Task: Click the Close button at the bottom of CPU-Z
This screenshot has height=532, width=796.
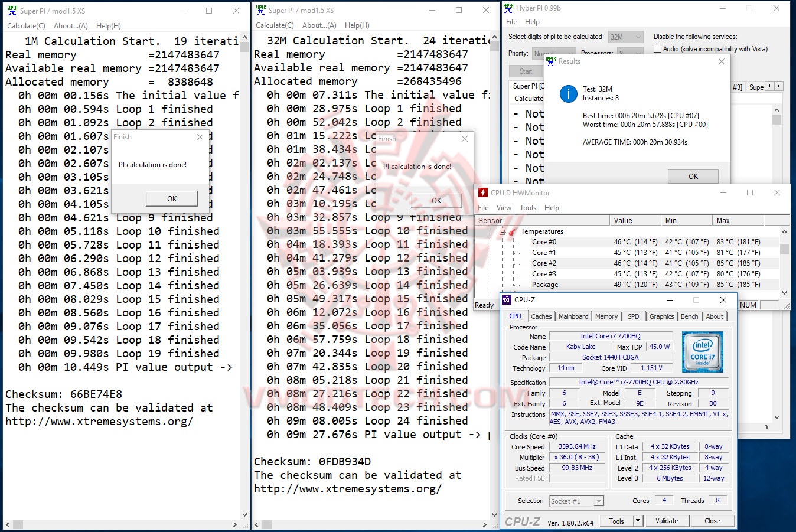Action: [x=712, y=521]
